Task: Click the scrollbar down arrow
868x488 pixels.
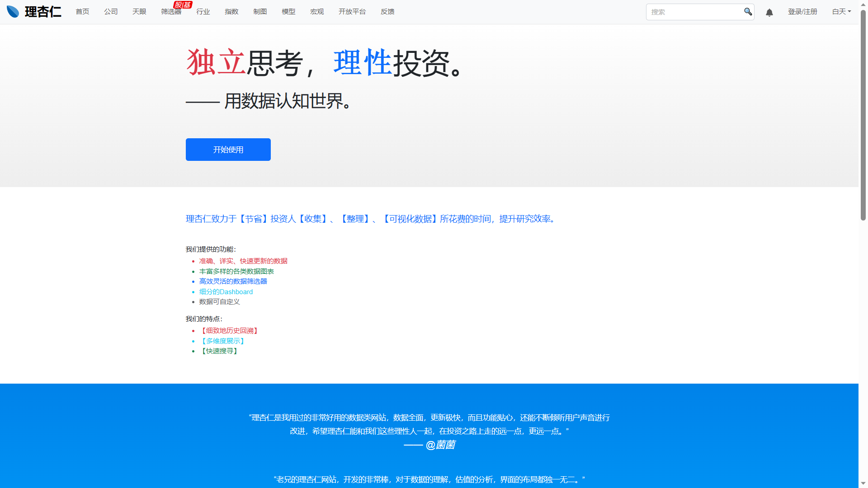Action: [863, 483]
